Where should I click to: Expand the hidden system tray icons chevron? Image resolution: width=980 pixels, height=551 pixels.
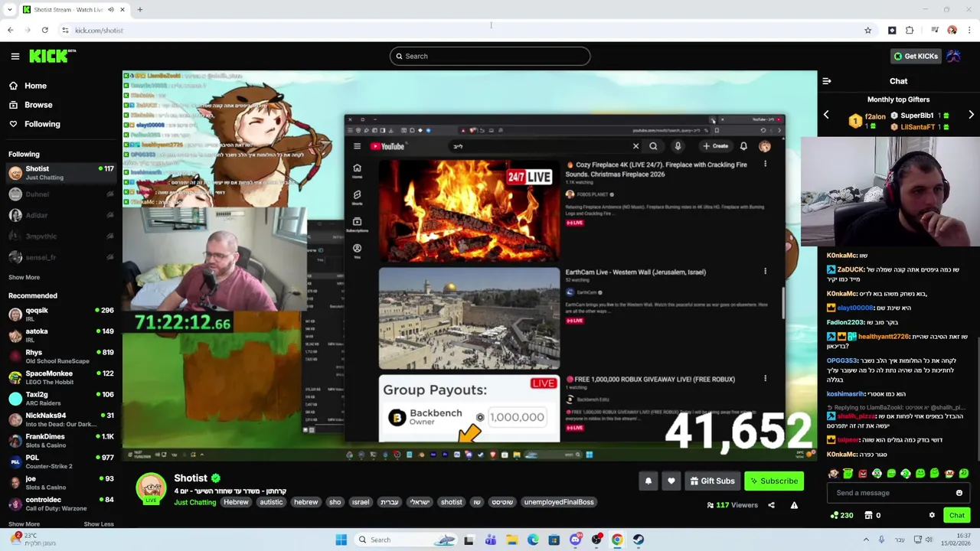pos(866,540)
